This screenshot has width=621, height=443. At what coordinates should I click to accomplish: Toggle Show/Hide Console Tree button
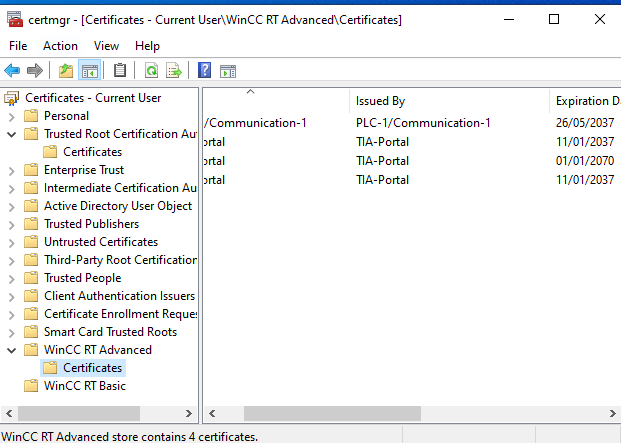[x=90, y=71]
